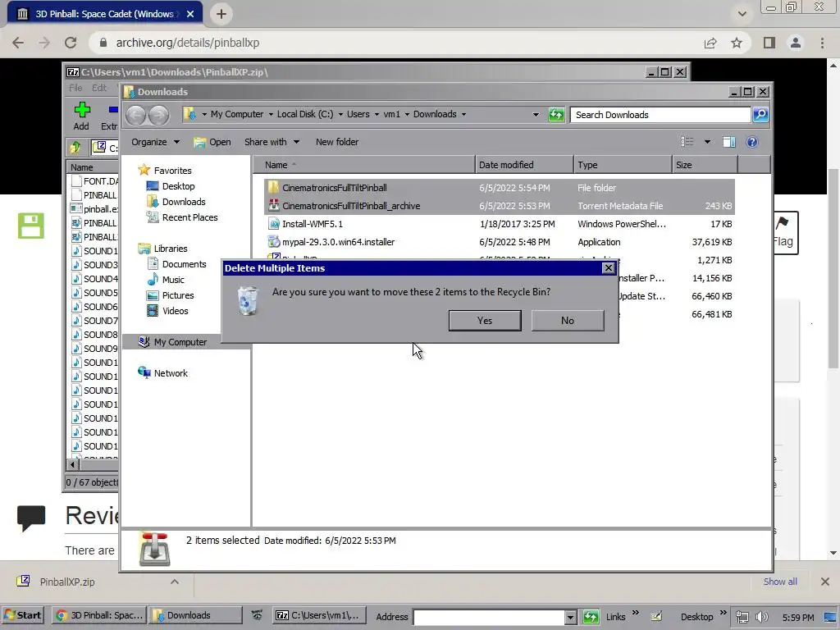The image size is (840, 630).
Task: Expand the PinballXP.zip download options chevron
Action: 175,582
